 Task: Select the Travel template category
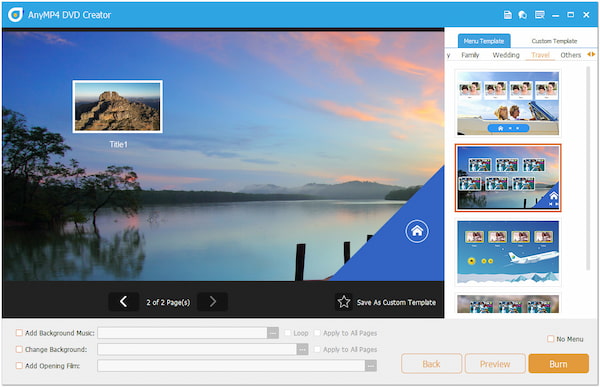point(540,55)
